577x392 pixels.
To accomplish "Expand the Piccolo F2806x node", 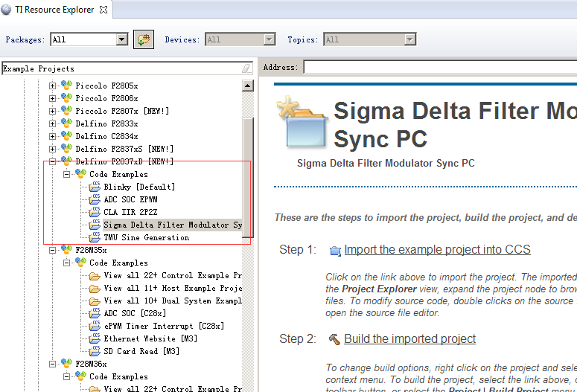I will 53,98.
